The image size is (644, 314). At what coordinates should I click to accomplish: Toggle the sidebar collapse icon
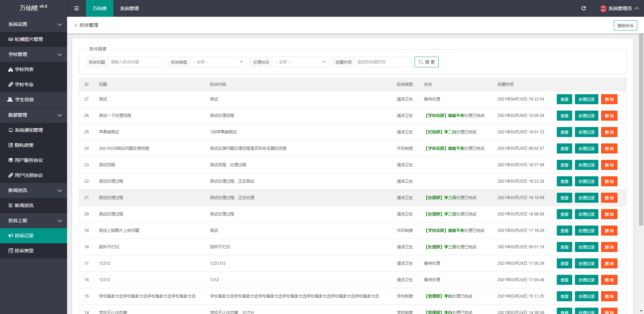76,8
